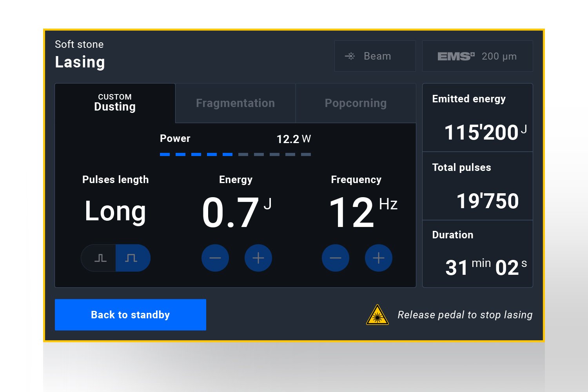This screenshot has height=392, width=588.
Task: Decrease energy with the minus button
Action: point(215,258)
